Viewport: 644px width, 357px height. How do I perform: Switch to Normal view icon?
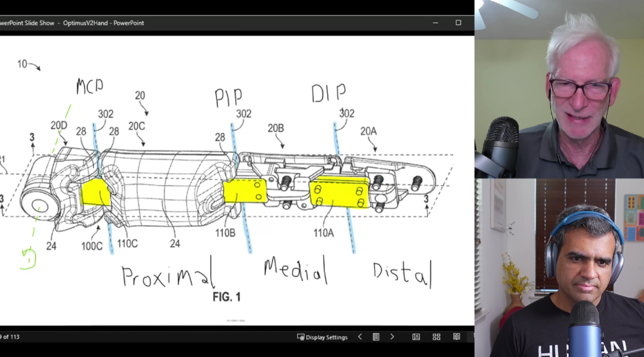click(x=416, y=337)
